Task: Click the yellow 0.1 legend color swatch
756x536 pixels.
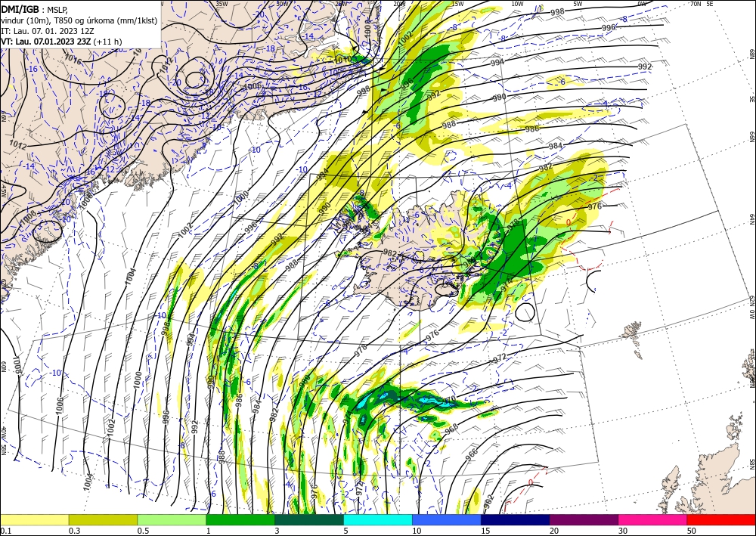Action: [x=34, y=519]
